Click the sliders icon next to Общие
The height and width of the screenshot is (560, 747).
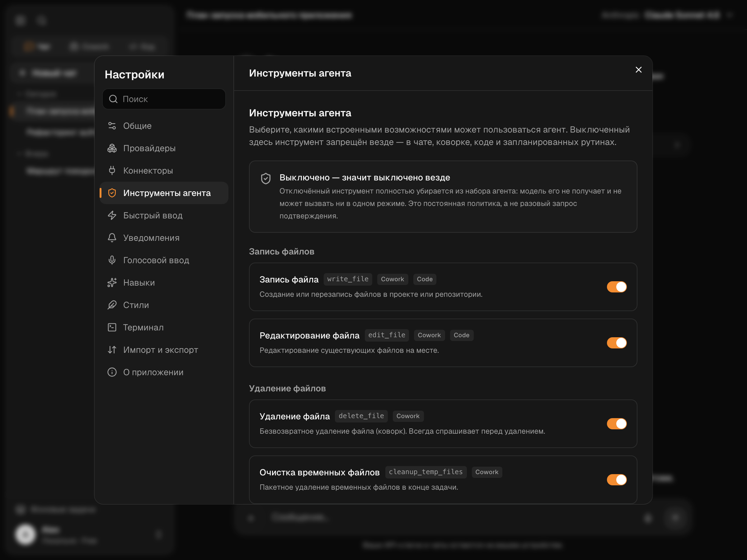coord(112,126)
